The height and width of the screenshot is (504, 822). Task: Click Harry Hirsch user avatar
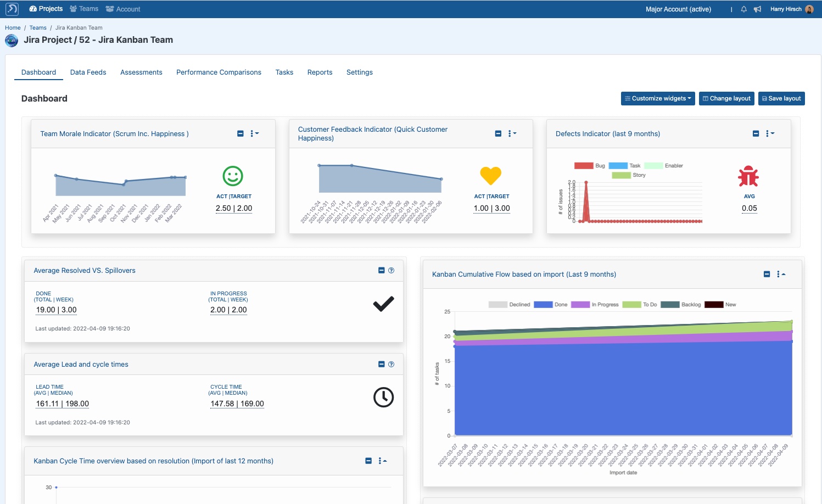[x=809, y=9]
